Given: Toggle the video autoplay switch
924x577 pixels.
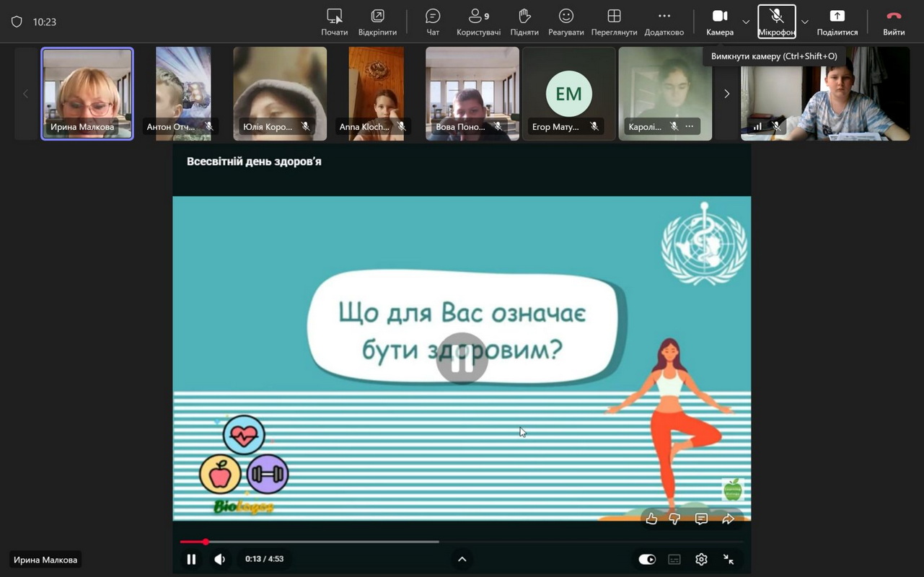Looking at the screenshot, I should click(x=647, y=559).
